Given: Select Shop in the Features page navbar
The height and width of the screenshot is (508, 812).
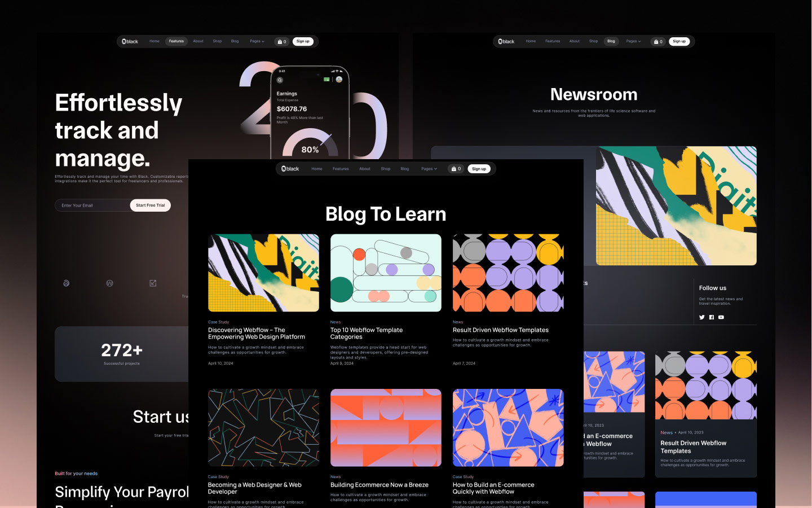Looking at the screenshot, I should pyautogui.click(x=217, y=41).
